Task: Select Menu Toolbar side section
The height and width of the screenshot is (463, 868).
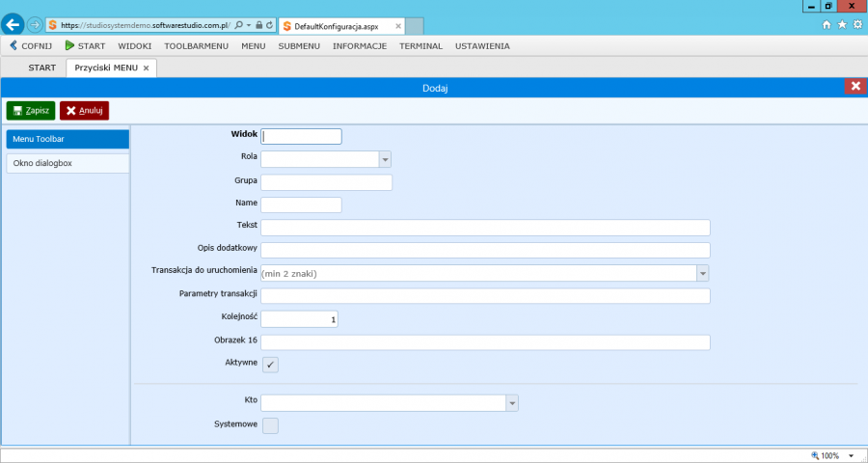Action: [x=68, y=139]
